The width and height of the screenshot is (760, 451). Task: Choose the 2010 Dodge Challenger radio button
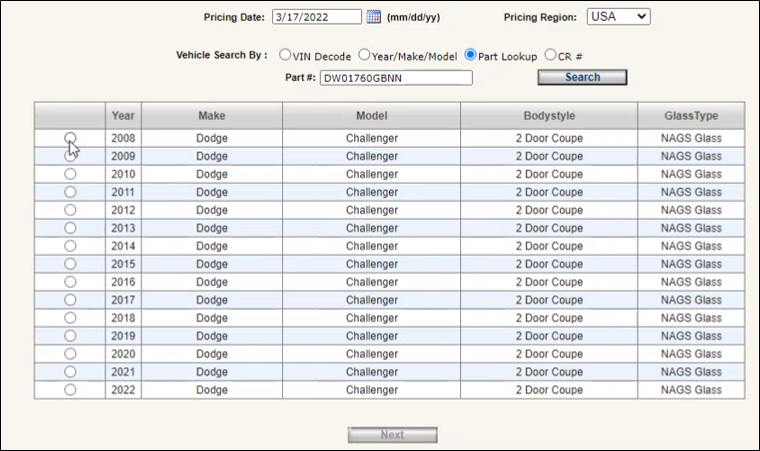pos(70,174)
